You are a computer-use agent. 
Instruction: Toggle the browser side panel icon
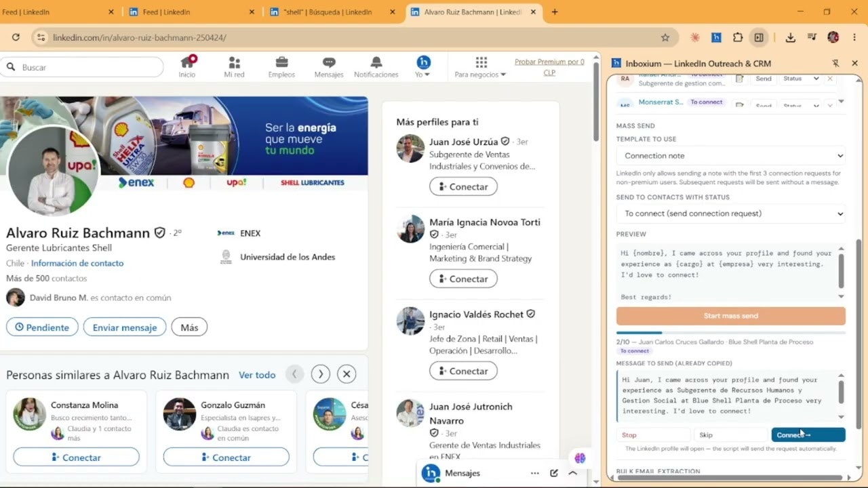pos(759,37)
